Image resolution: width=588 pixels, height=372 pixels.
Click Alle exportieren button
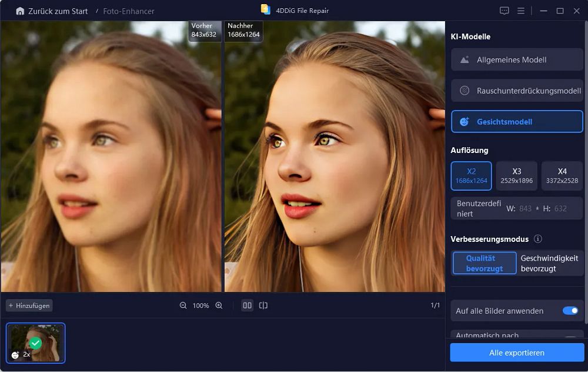[517, 353]
